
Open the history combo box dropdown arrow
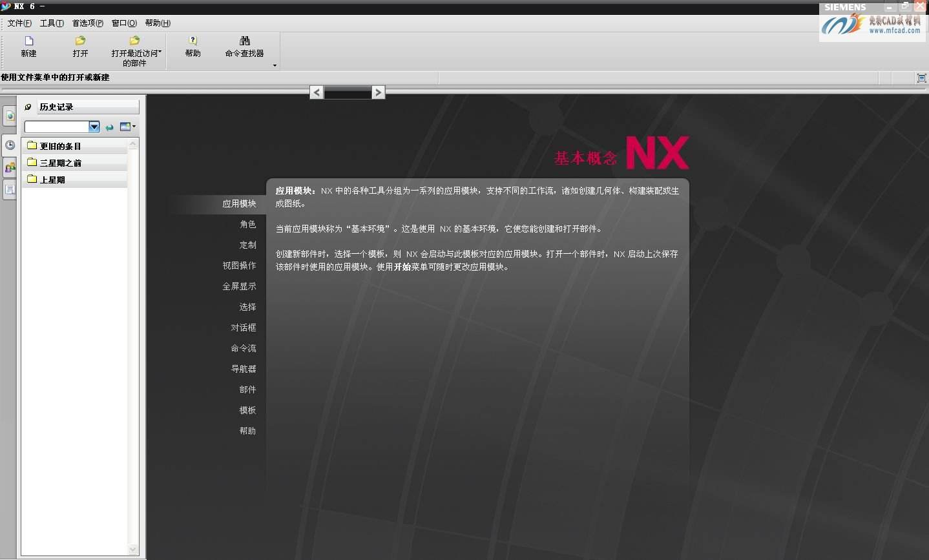coord(94,127)
